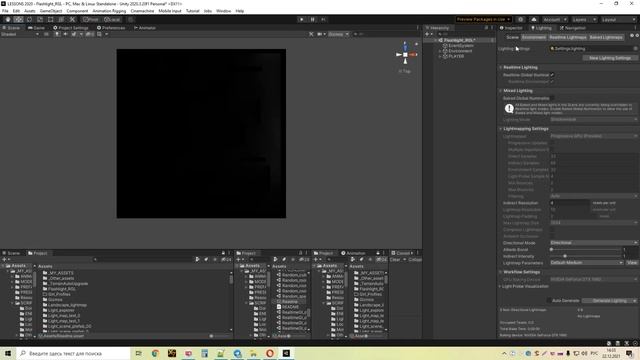Screen dimensions: 640x360
Task: Click the Indirect Resolution input field
Action: pos(570,203)
